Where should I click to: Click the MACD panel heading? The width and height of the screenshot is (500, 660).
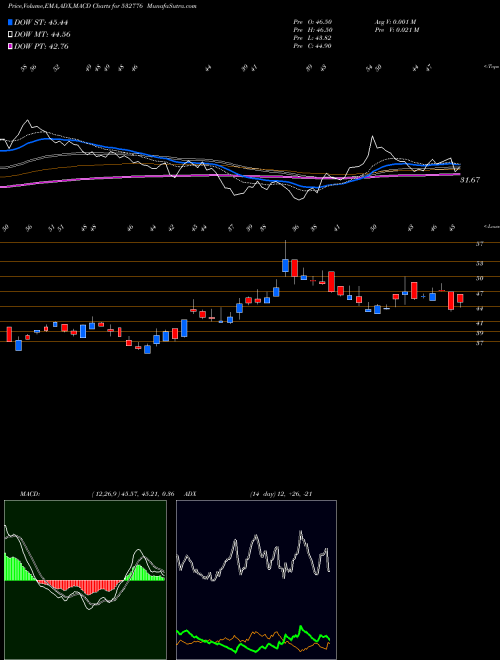29,494
